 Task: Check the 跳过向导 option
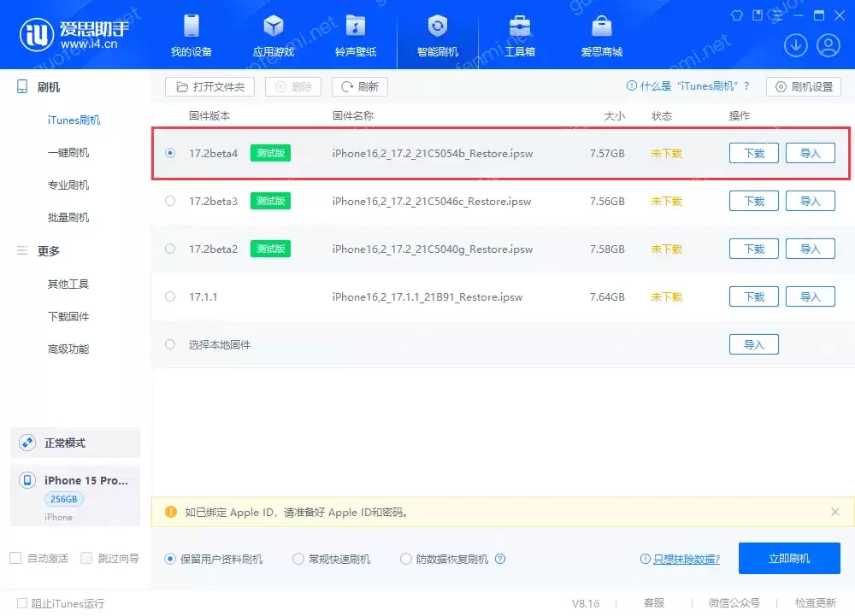(86, 558)
